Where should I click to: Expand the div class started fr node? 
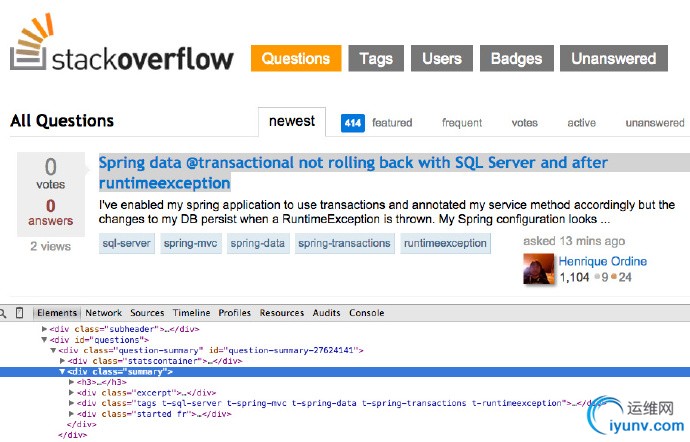[72, 414]
